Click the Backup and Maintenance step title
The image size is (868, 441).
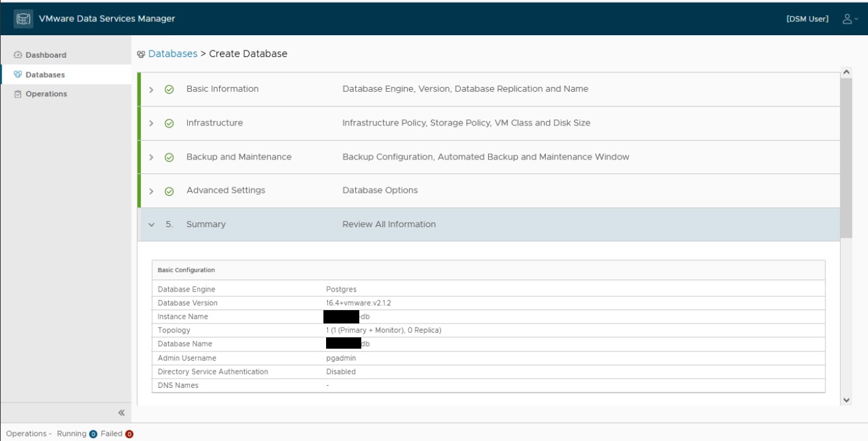pos(239,157)
